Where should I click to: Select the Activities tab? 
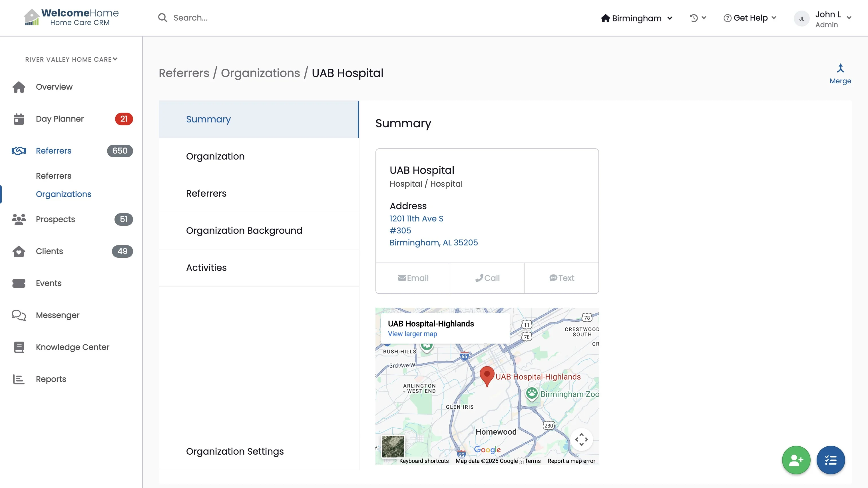206,268
